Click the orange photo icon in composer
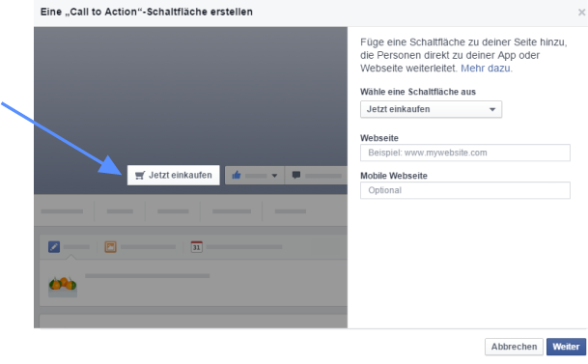The width and height of the screenshot is (588, 364). click(110, 246)
